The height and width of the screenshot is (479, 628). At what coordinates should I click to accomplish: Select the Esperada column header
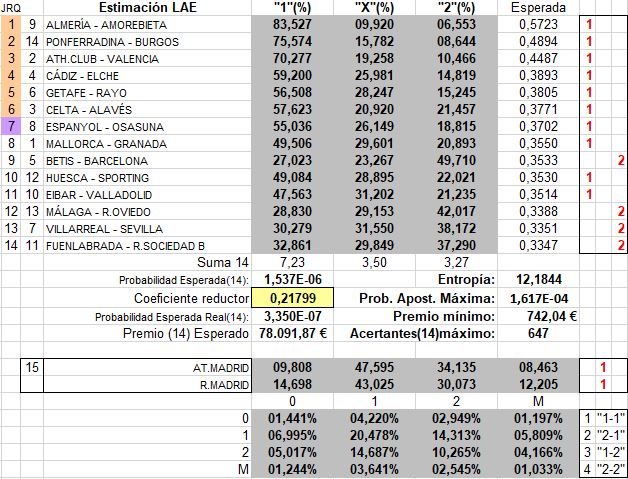pyautogui.click(x=538, y=7)
